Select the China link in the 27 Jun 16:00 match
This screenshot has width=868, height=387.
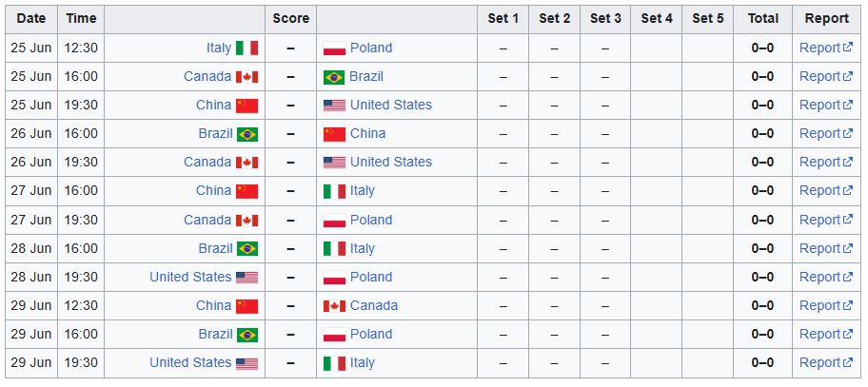214,191
